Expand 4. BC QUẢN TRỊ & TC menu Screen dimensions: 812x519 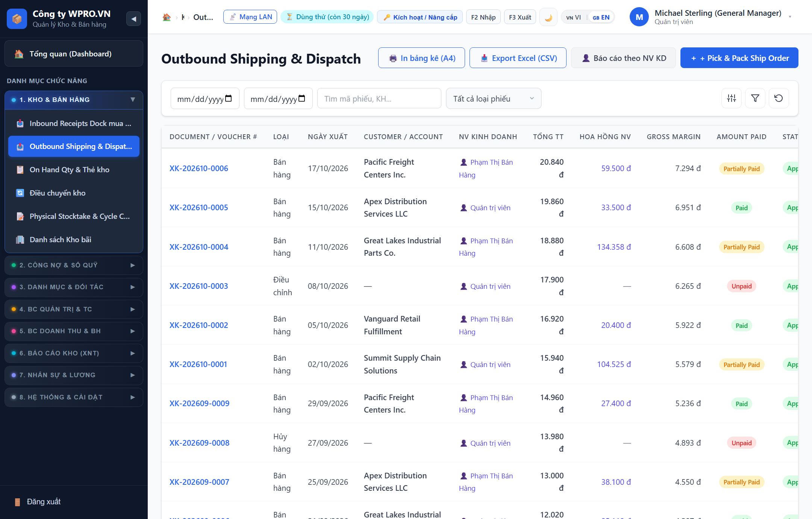[x=74, y=309]
